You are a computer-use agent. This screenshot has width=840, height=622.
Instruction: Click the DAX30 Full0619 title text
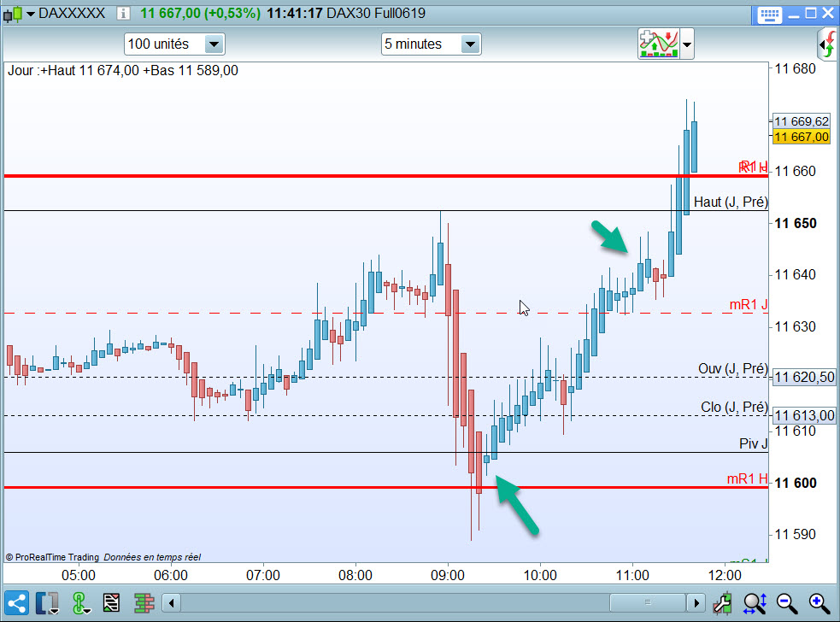pos(375,13)
